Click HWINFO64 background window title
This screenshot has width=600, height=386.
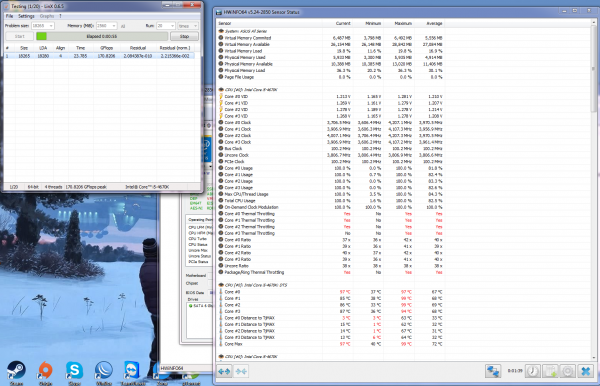point(172,368)
